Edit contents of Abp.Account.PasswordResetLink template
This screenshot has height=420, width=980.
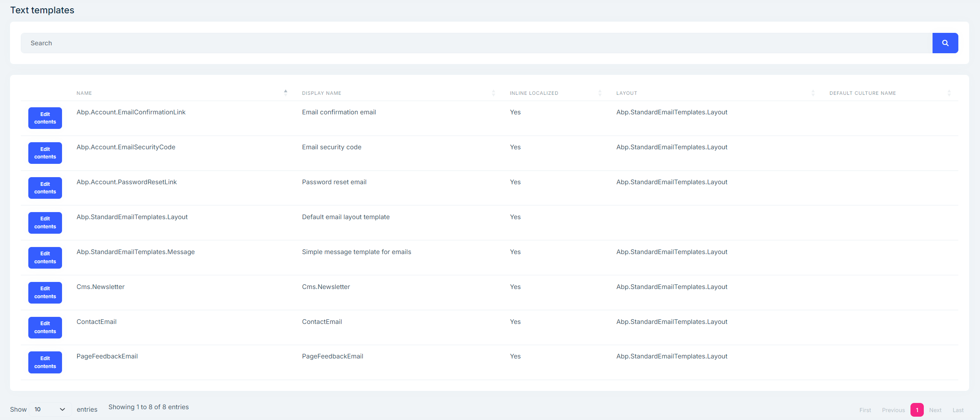(45, 188)
